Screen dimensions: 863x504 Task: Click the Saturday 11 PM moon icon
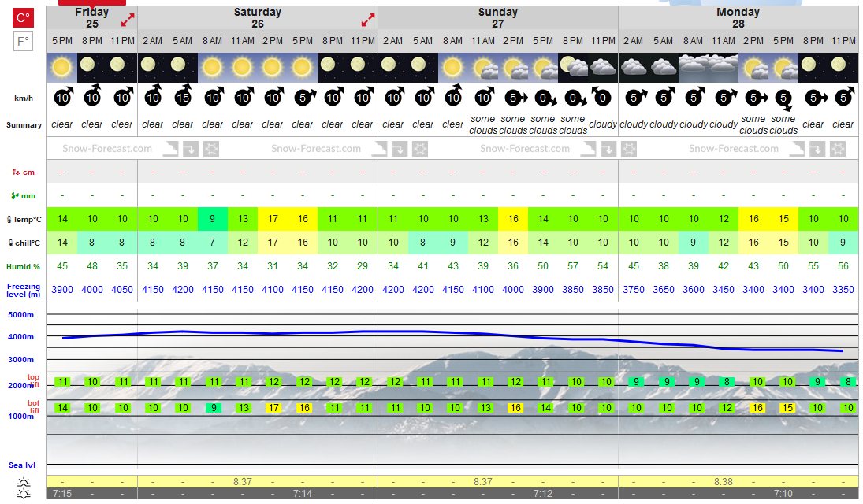coord(363,67)
